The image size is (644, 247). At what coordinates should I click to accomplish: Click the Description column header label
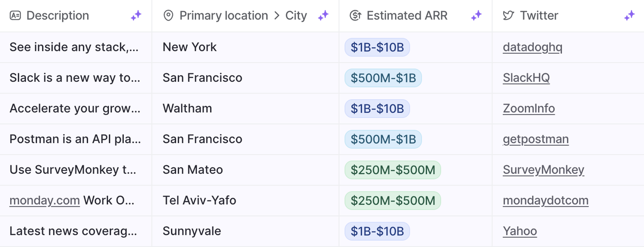pos(58,15)
